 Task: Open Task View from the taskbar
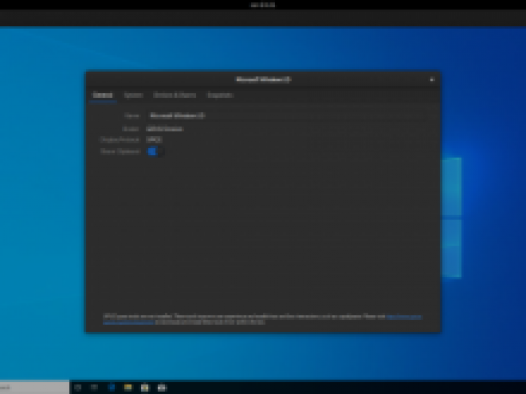[94, 388]
